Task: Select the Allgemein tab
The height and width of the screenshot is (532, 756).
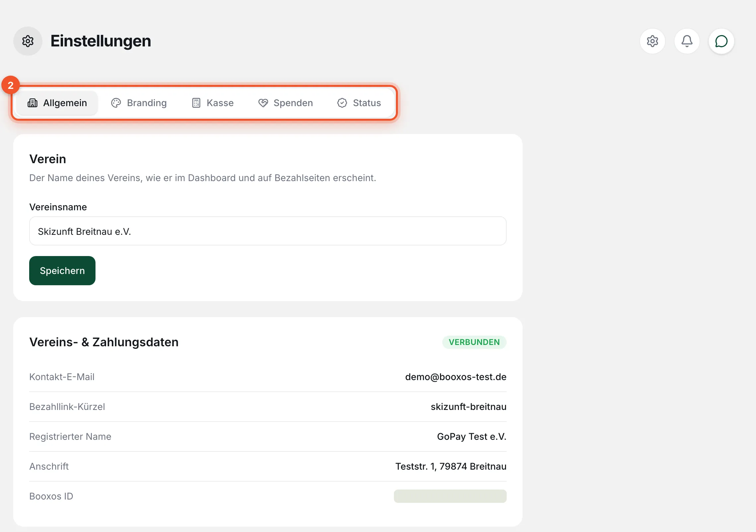Action: point(57,103)
